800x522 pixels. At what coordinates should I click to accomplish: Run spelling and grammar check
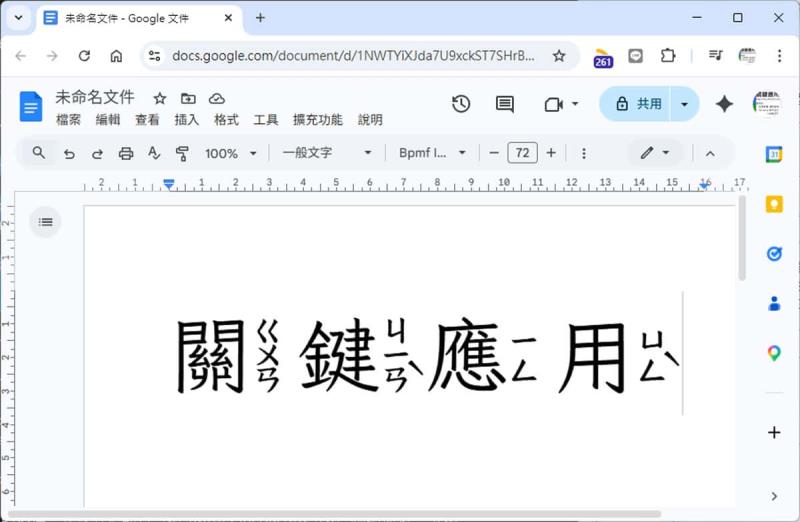[x=154, y=153]
